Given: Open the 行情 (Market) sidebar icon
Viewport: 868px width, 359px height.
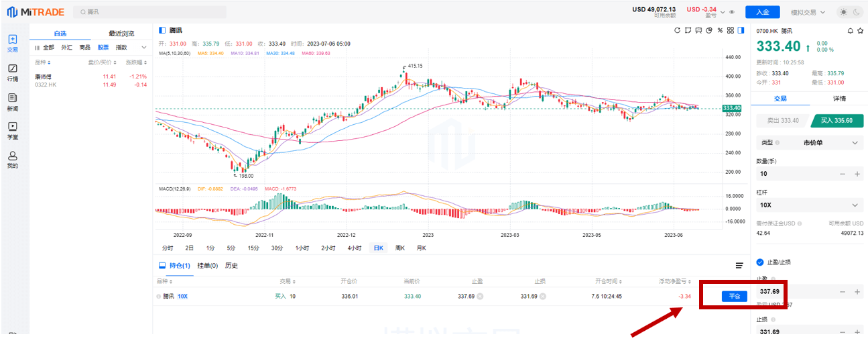Looking at the screenshot, I should [x=13, y=72].
